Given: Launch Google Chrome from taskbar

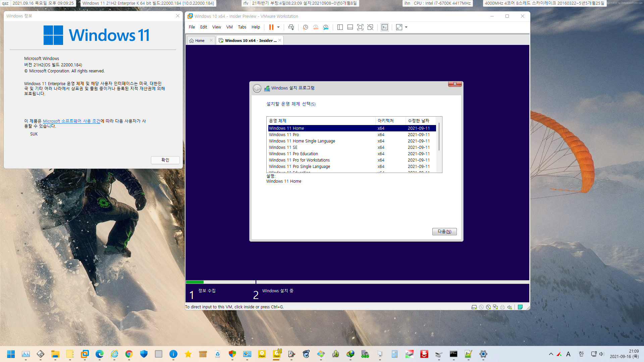Looking at the screenshot, I should click(129, 354).
